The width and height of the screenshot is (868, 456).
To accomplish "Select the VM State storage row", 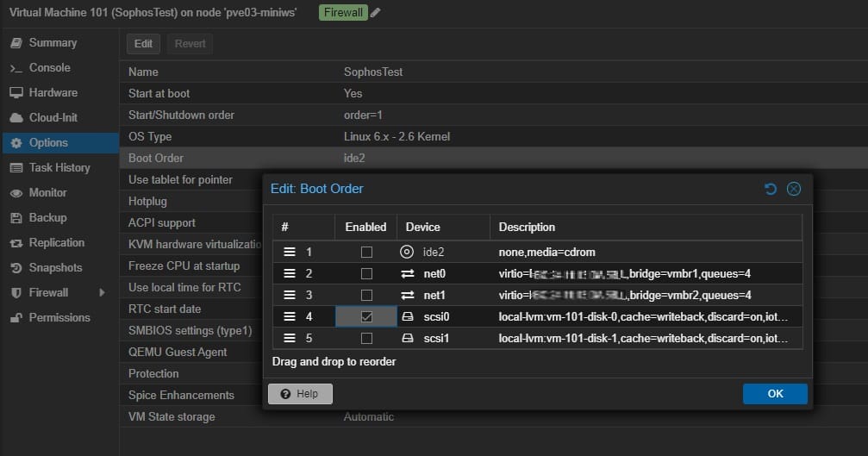I will [494, 417].
